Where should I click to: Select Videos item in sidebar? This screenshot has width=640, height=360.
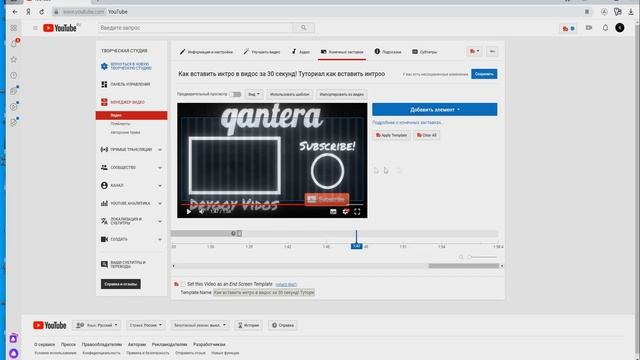(131, 116)
